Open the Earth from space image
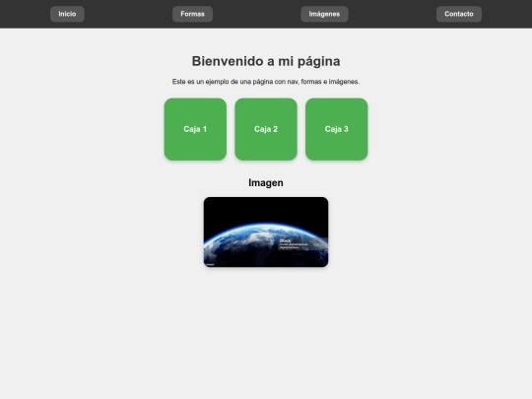 click(x=266, y=233)
